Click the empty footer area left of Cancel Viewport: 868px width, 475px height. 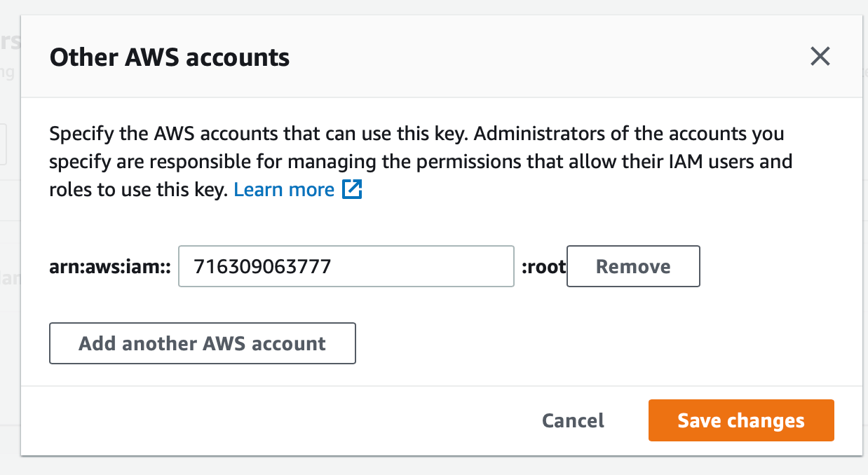pos(280,420)
